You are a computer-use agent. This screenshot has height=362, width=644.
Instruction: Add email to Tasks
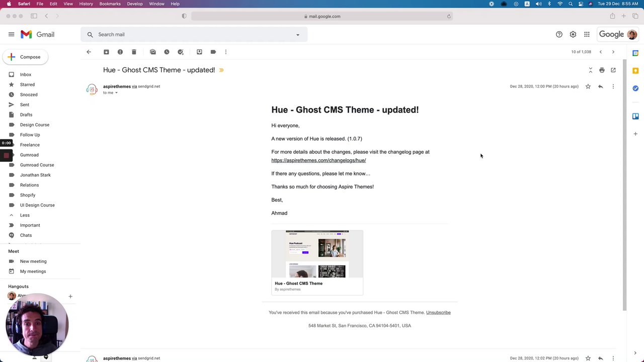pyautogui.click(x=181, y=52)
